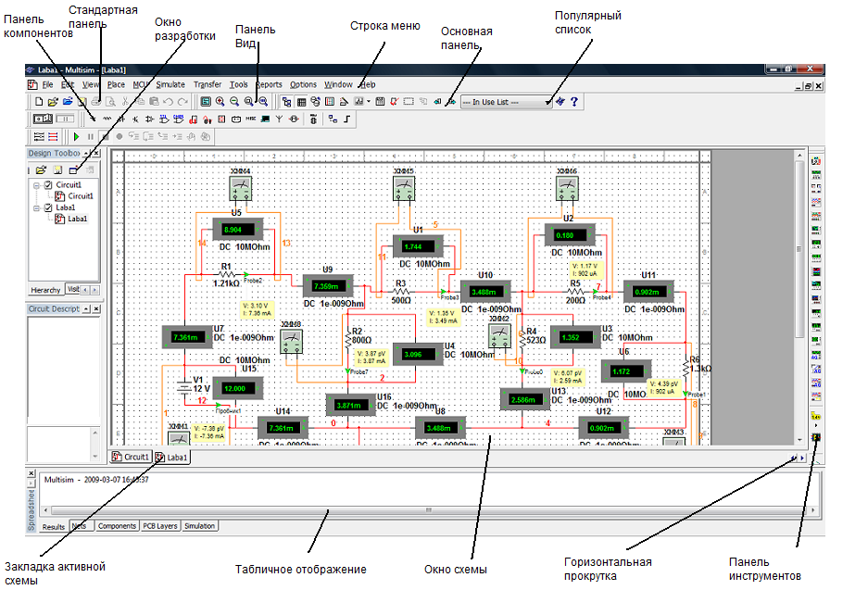Flip the simulation on/off switch

click(44, 119)
